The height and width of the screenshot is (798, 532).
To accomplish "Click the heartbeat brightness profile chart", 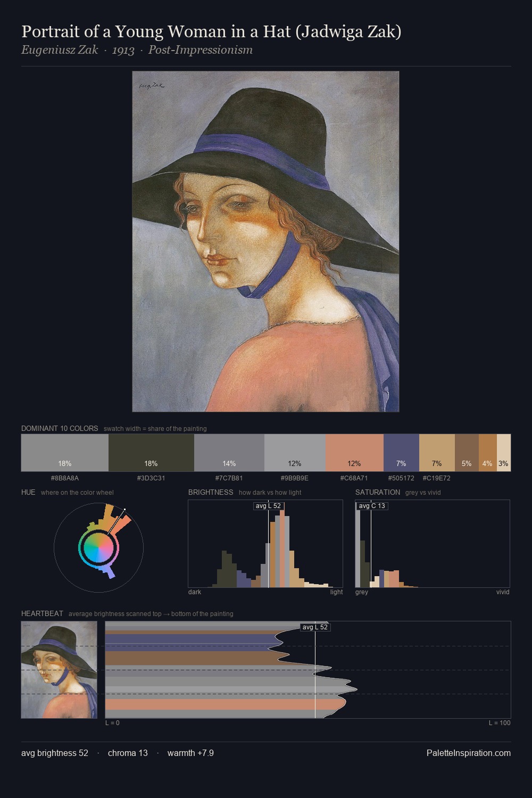I will (308, 670).
